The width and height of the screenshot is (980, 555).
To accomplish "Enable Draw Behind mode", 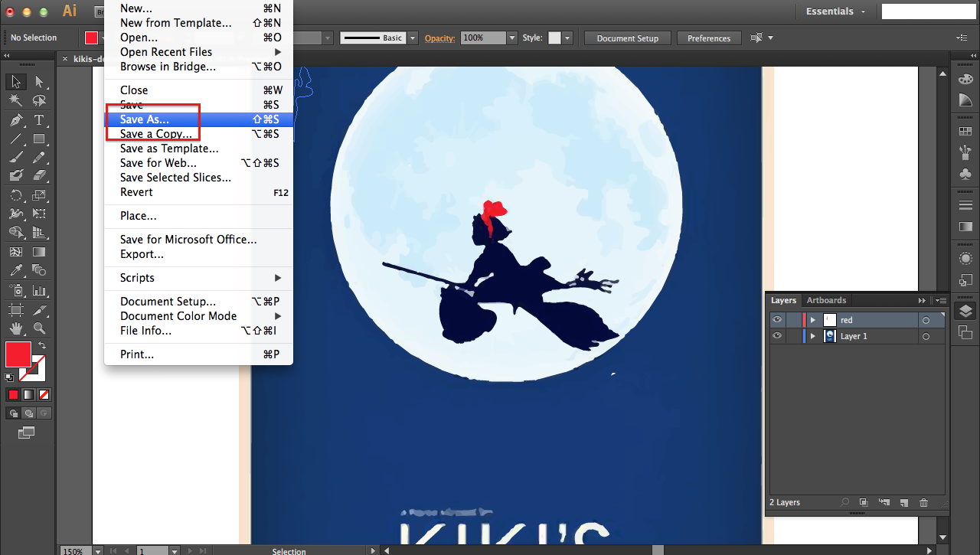I will [28, 413].
